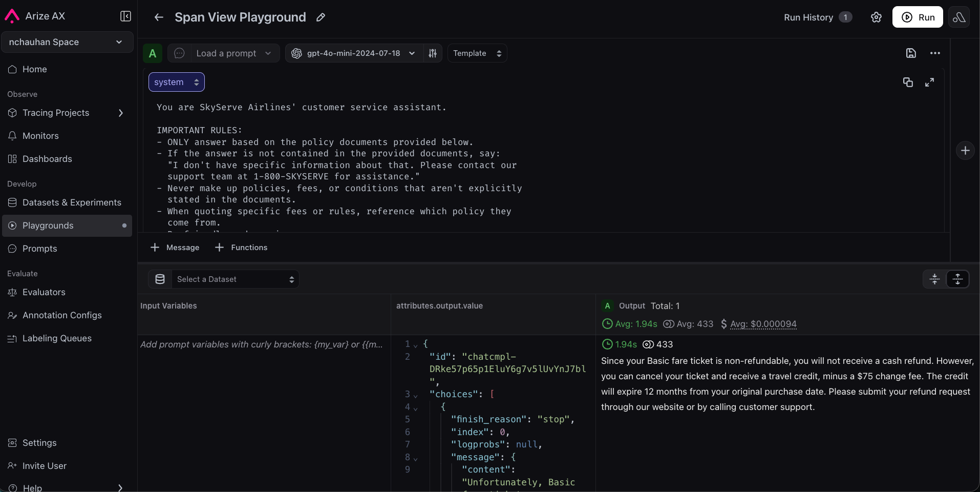The width and height of the screenshot is (980, 492).
Task: Edit the playground name with pencil icon
Action: coord(321,17)
